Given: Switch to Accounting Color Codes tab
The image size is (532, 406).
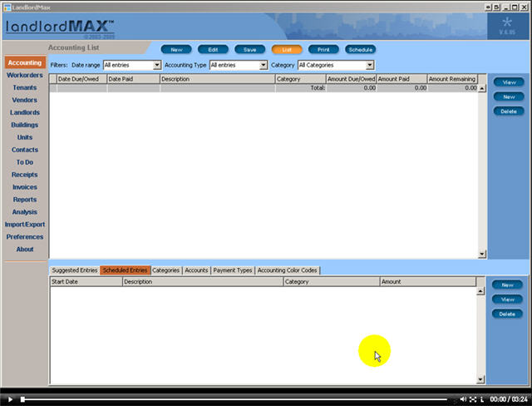Looking at the screenshot, I should [288, 270].
